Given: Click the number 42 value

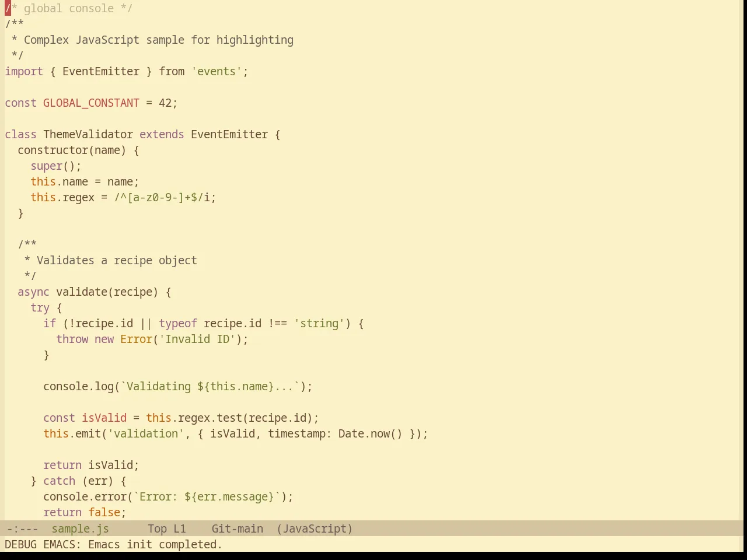Looking at the screenshot, I should 165,103.
